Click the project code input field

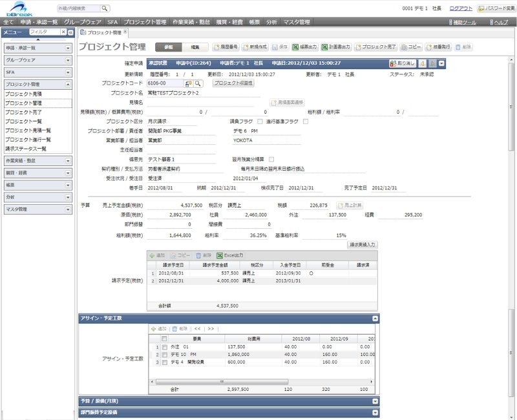pyautogui.click(x=165, y=83)
